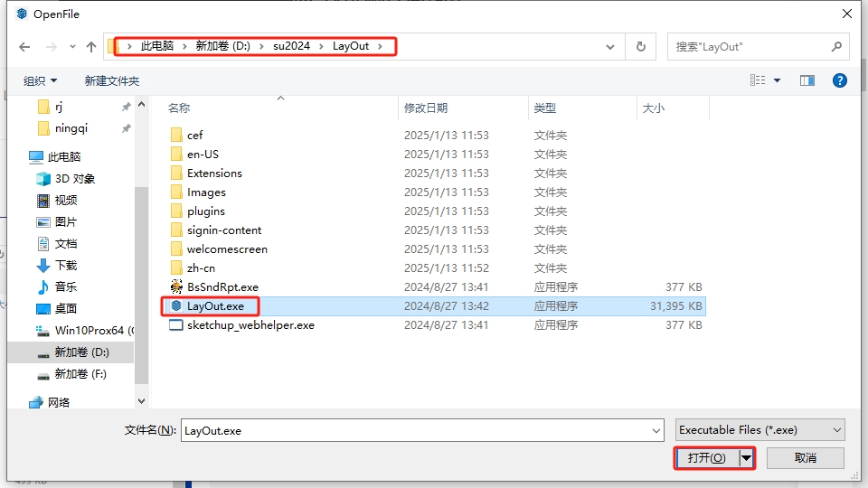This screenshot has height=488, width=868.
Task: Click sidebar scrollbar up arrow
Action: [142, 104]
